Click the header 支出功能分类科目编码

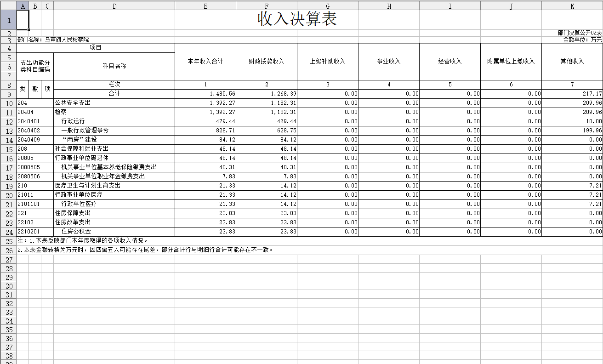point(35,66)
